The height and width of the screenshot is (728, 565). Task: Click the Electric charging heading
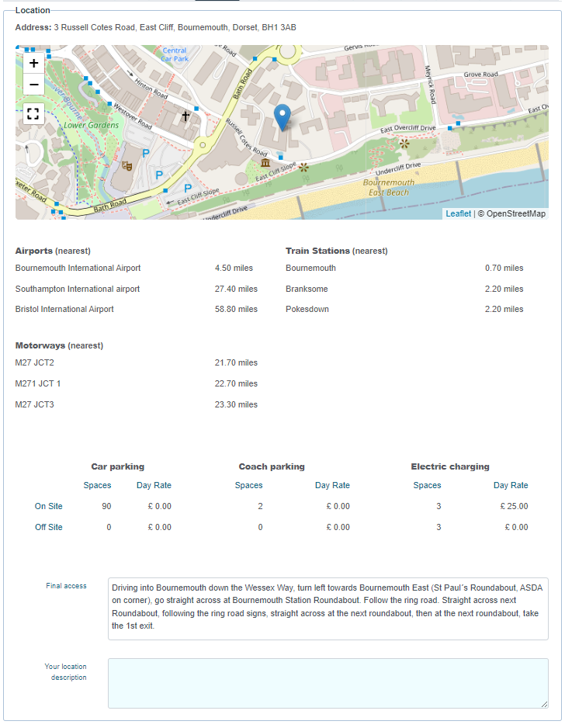tap(450, 466)
